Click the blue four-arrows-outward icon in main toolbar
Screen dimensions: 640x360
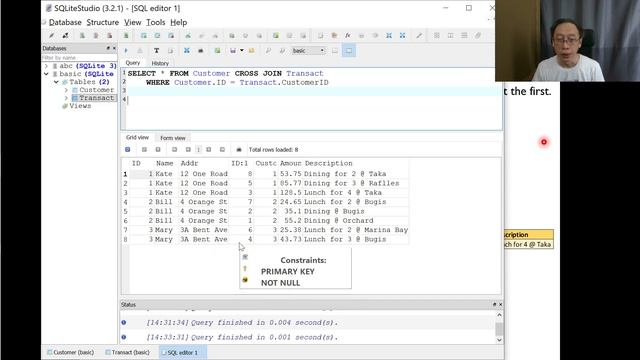pos(402,36)
